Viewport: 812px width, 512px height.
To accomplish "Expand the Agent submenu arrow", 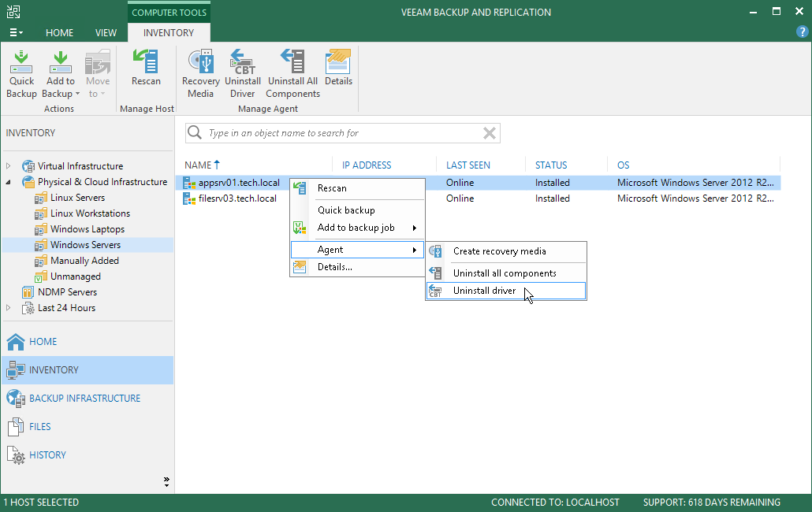I will pyautogui.click(x=415, y=250).
